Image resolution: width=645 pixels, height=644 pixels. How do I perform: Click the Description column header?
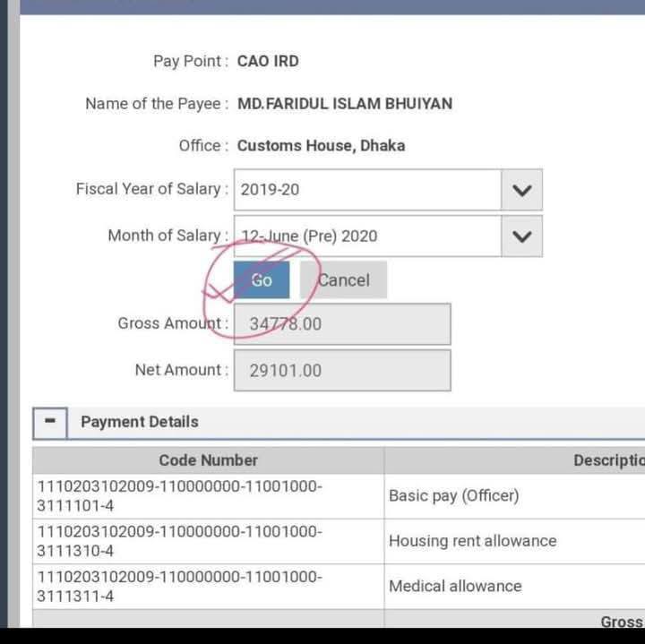point(607,460)
